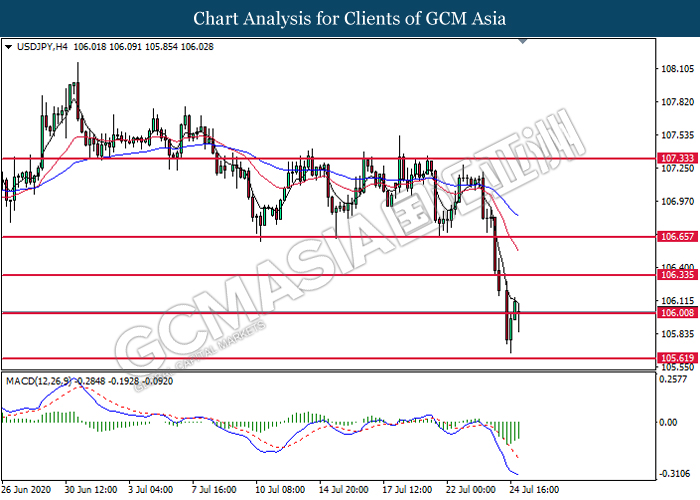Select the 105.619 support level label
700x500 pixels.
pos(677,358)
